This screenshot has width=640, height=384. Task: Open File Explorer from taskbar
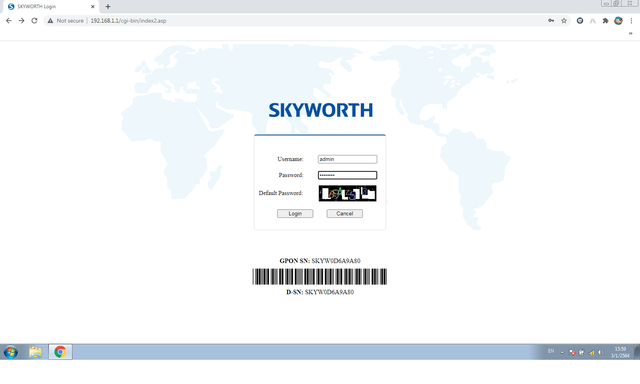pyautogui.click(x=36, y=352)
